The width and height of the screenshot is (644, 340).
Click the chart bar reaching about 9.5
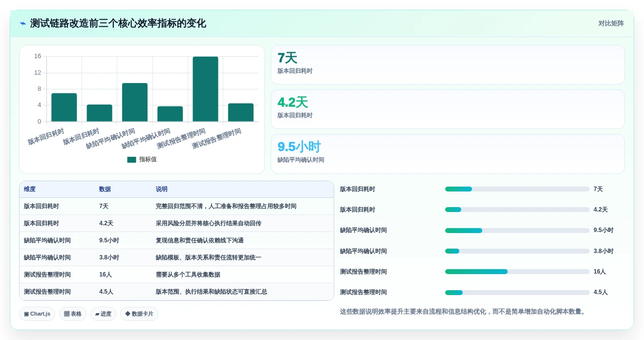[x=135, y=102]
